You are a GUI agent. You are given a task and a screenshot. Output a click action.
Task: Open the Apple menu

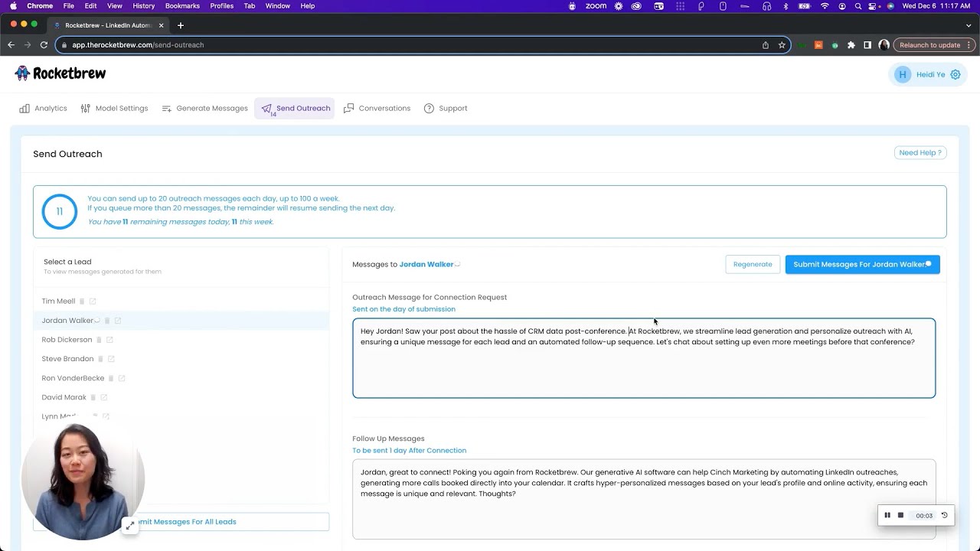[x=13, y=6]
